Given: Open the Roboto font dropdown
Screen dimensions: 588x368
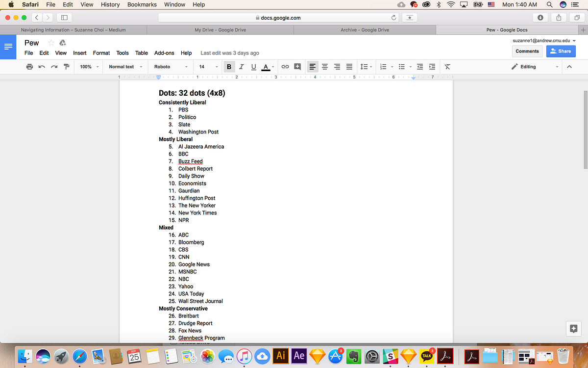Looking at the screenshot, I should pyautogui.click(x=171, y=67).
